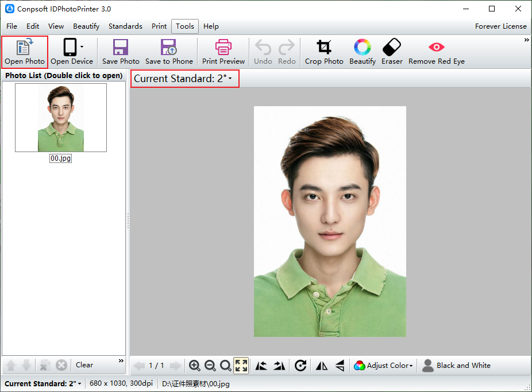Click the 1 / 1 page indicator
Viewport: 532px width, 392px height.
point(156,366)
